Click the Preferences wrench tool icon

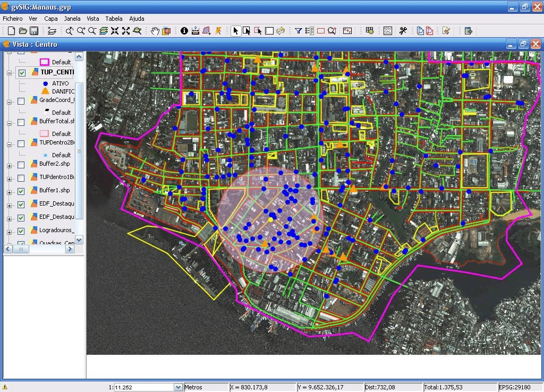[403, 31]
